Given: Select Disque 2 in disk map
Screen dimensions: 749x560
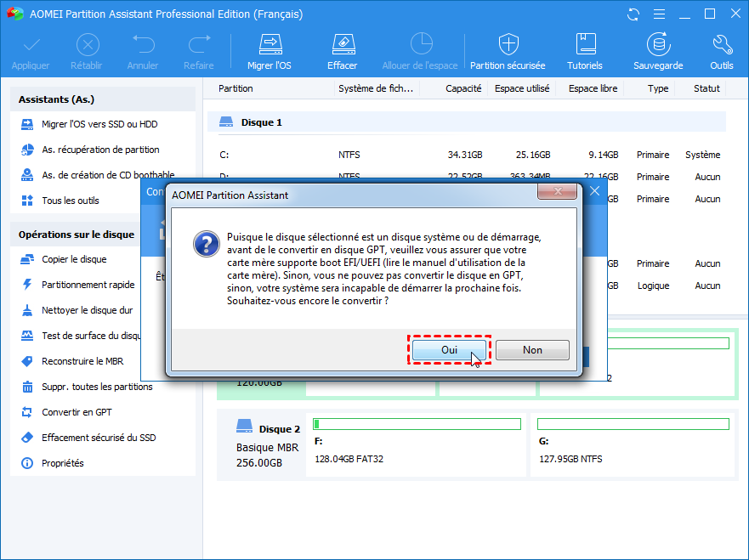Looking at the screenshot, I should [261, 446].
